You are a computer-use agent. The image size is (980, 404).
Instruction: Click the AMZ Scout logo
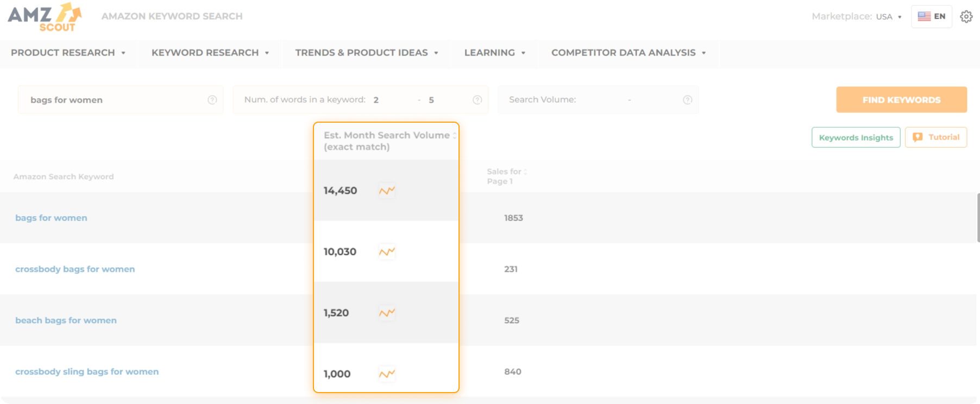45,17
